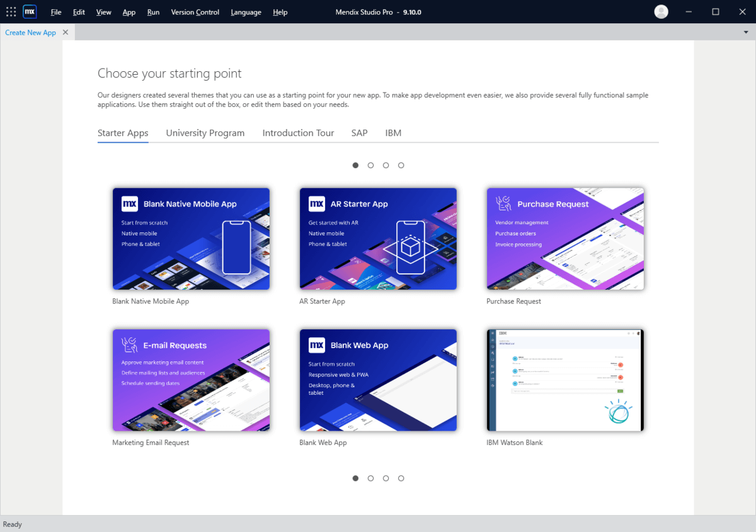This screenshot has width=756, height=532.
Task: Choose the Blank Web App thumbnail
Action: 378,380
